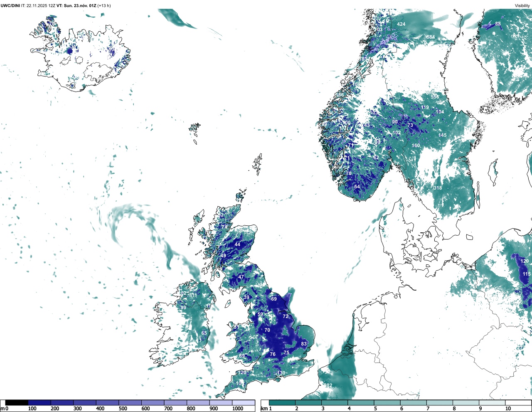The height and width of the screenshot is (412, 532).
Task: Click the 'Visibility' title in the top right
Action: point(522,5)
